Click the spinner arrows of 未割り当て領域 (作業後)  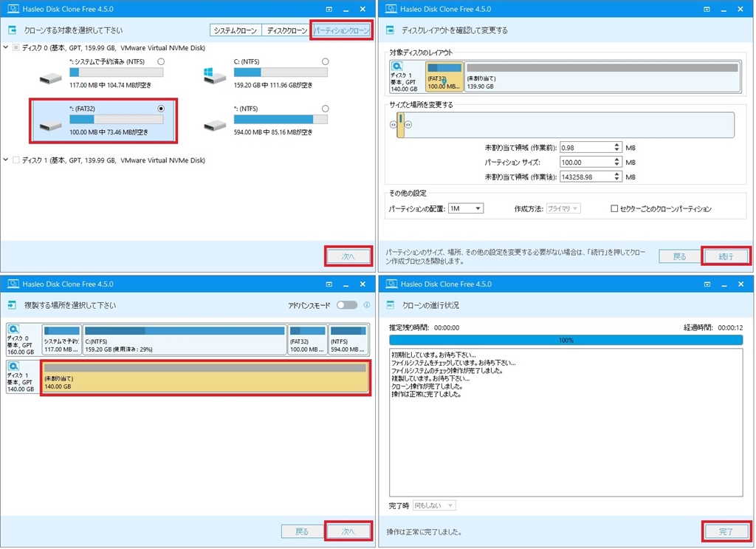coord(616,177)
